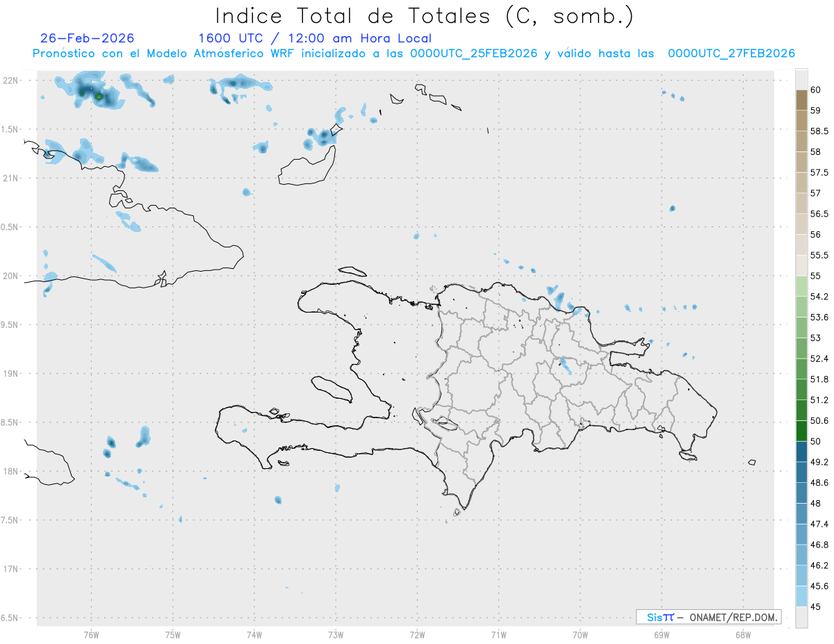Pick the lightest blue swatch between 45 and 45.6
834x644 pixels.
[x=801, y=597]
